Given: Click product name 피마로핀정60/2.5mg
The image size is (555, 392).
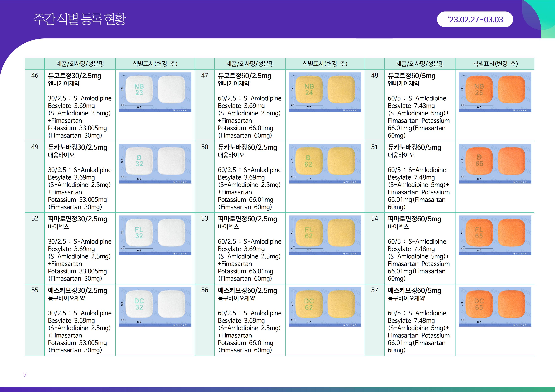Looking at the screenshot, I should (x=247, y=219).
